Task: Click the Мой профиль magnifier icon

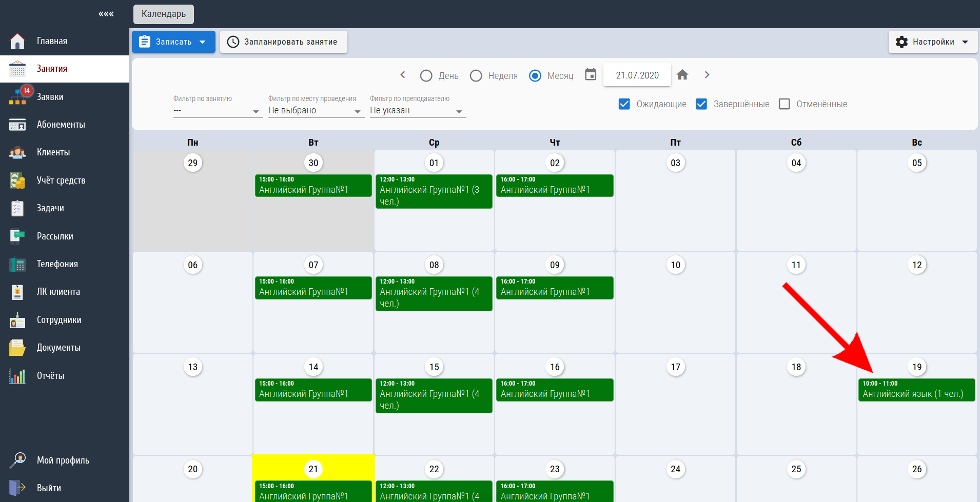Action: click(17, 460)
